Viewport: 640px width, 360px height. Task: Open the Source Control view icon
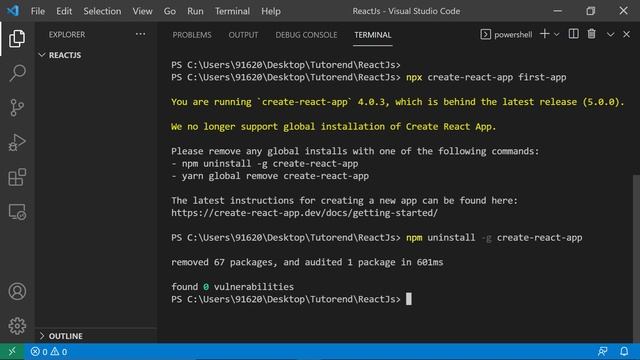(17, 108)
